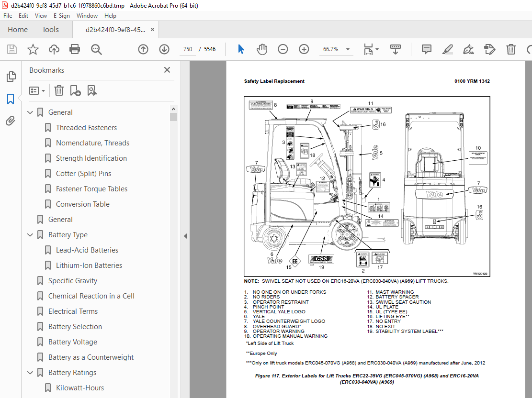Open the Find text magnifier tool
The image size is (532, 398).
[96, 49]
